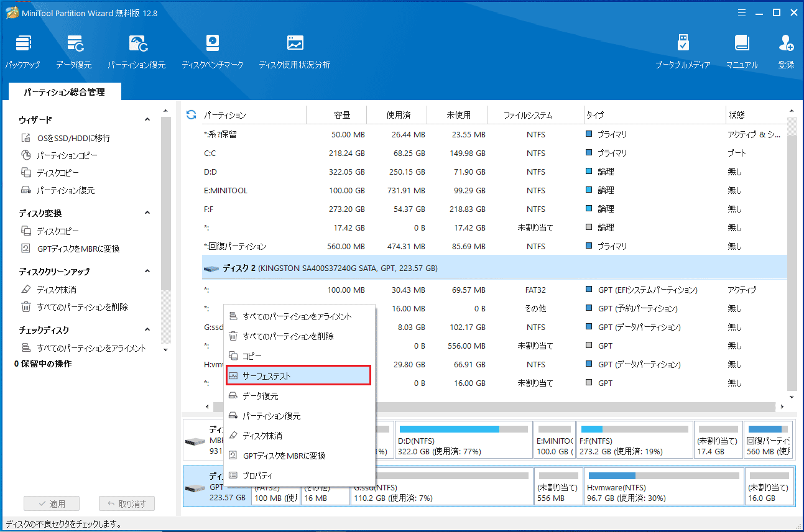Switch to the パーティション総合管理 tab

pos(65,92)
